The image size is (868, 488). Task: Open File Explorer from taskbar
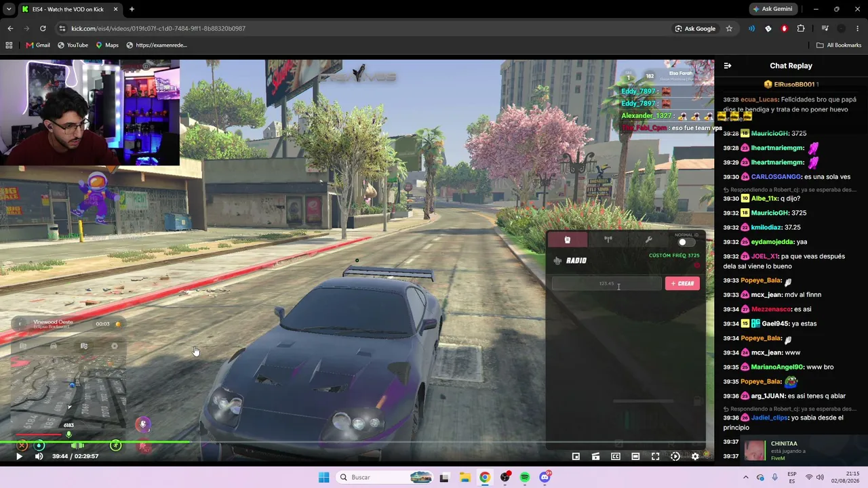465,477
